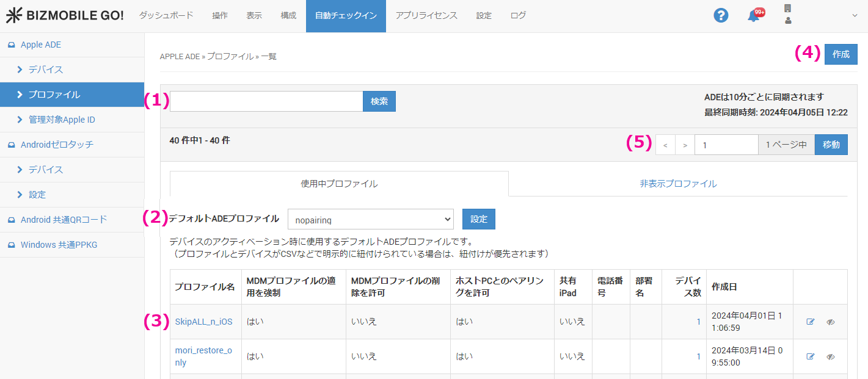Click edit icon for mori_restore_only profile
The height and width of the screenshot is (379, 868).
click(x=811, y=356)
